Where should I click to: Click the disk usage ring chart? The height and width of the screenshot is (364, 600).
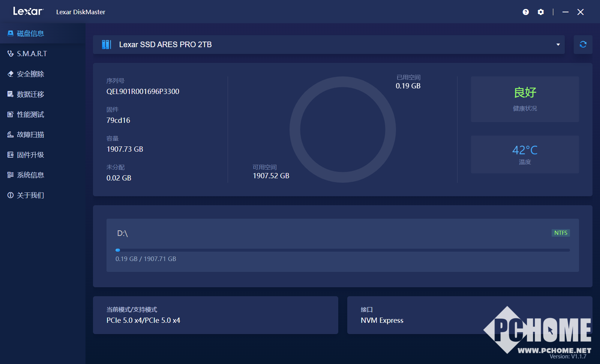[343, 130]
